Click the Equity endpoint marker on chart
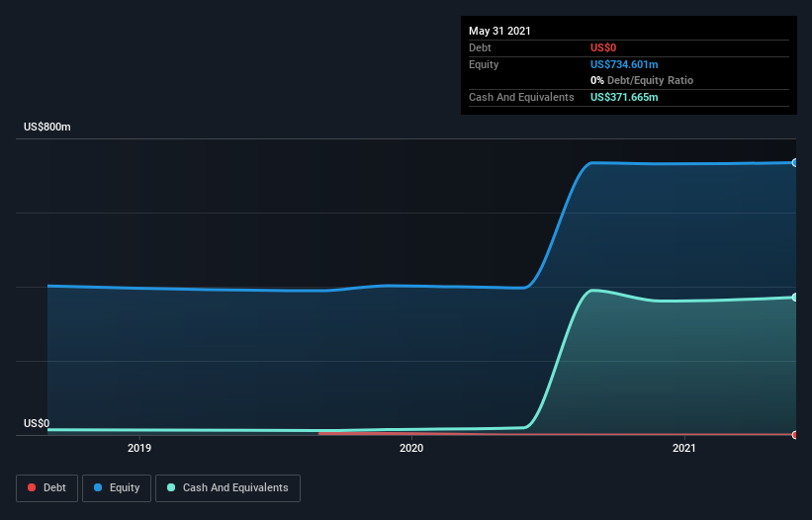812x520 pixels. click(x=795, y=162)
